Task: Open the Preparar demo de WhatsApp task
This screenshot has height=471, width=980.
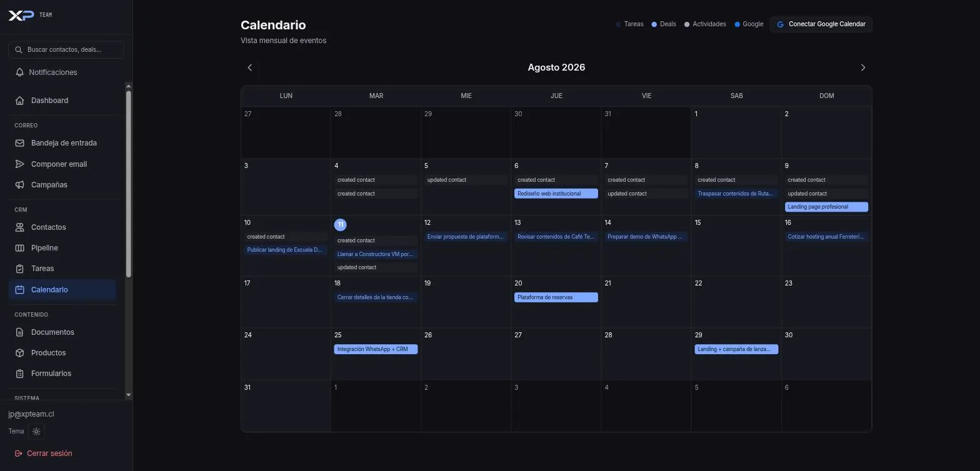Action: pyautogui.click(x=646, y=237)
